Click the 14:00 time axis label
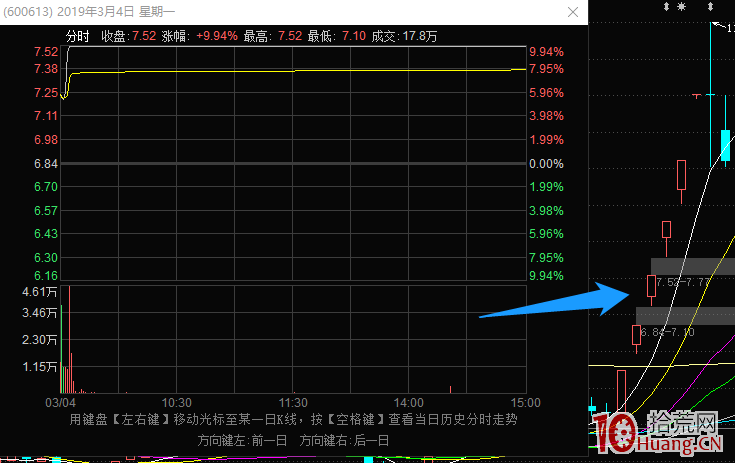This screenshot has width=735, height=463. (409, 403)
